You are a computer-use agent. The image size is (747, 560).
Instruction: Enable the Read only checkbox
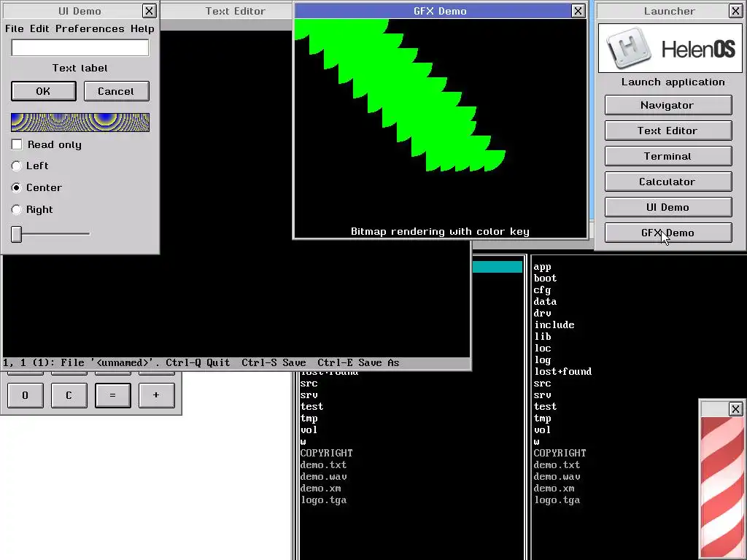(x=17, y=144)
